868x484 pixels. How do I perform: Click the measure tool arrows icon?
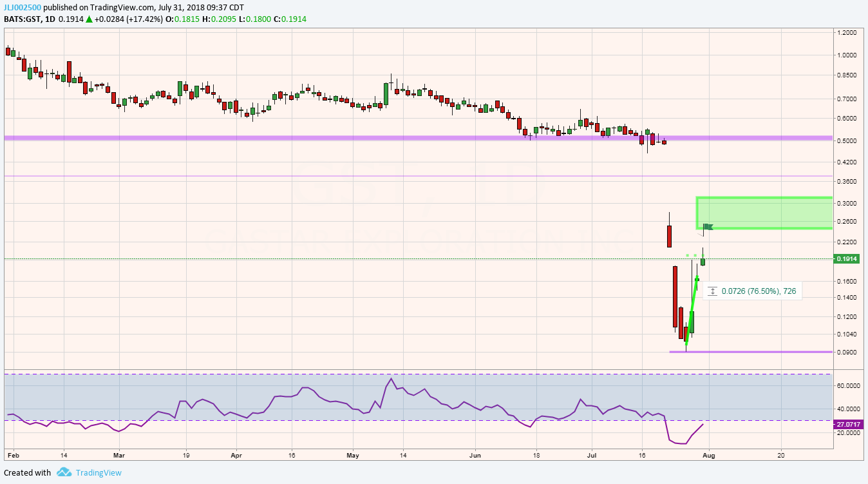pyautogui.click(x=712, y=291)
